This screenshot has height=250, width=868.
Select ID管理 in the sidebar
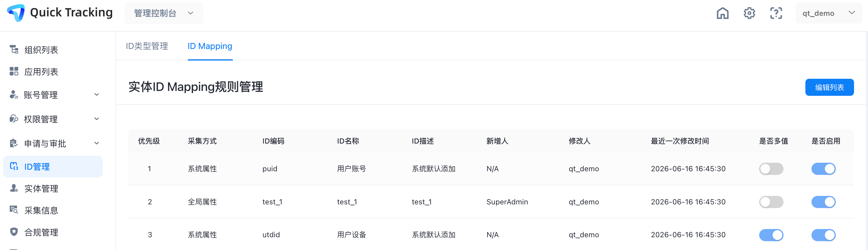pos(53,167)
